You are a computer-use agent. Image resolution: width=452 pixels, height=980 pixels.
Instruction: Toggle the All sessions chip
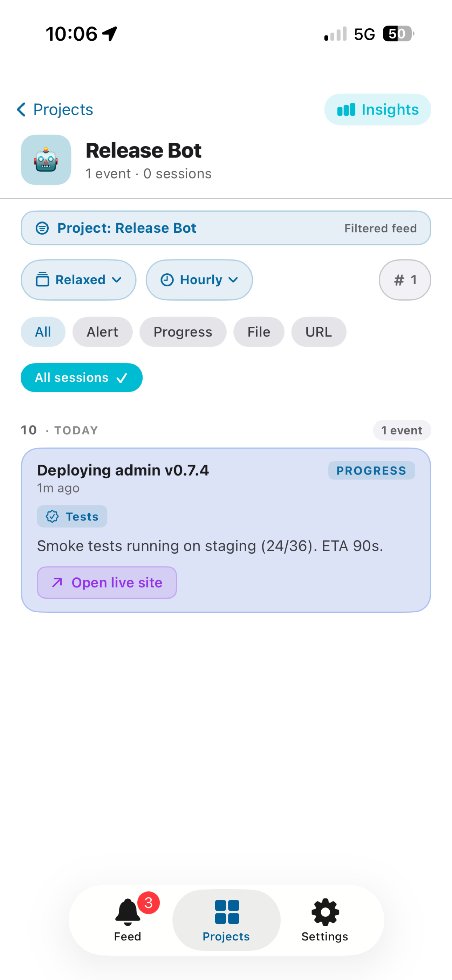pos(81,378)
